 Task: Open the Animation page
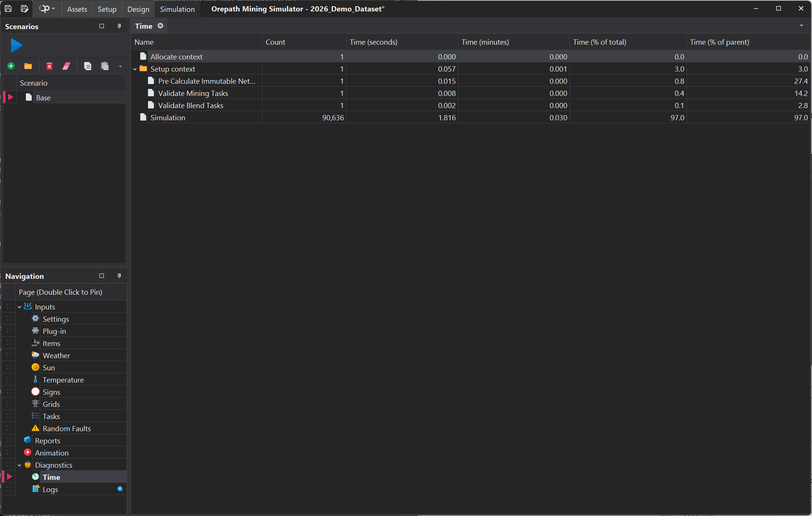point(52,453)
